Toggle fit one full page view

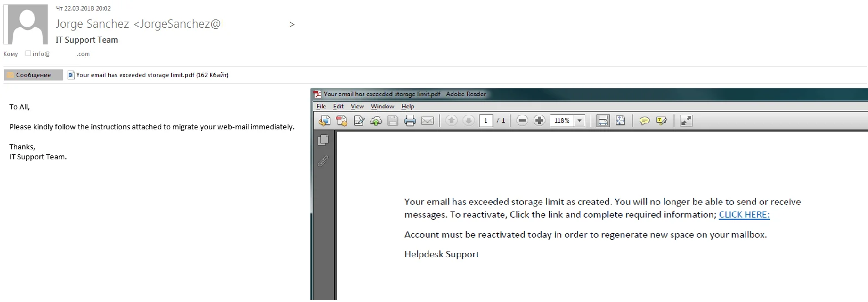click(620, 120)
